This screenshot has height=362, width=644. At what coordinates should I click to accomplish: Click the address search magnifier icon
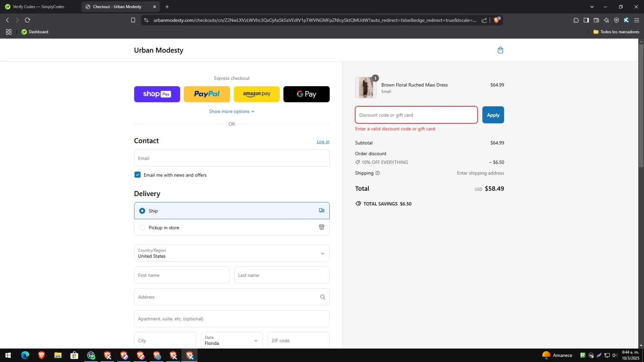pos(322,297)
